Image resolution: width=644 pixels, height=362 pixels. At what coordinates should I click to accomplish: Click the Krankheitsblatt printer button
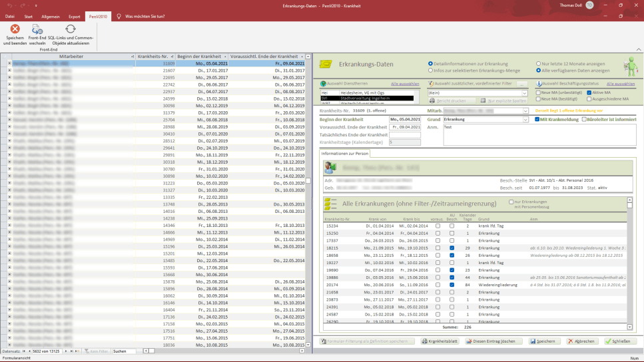tap(440, 341)
